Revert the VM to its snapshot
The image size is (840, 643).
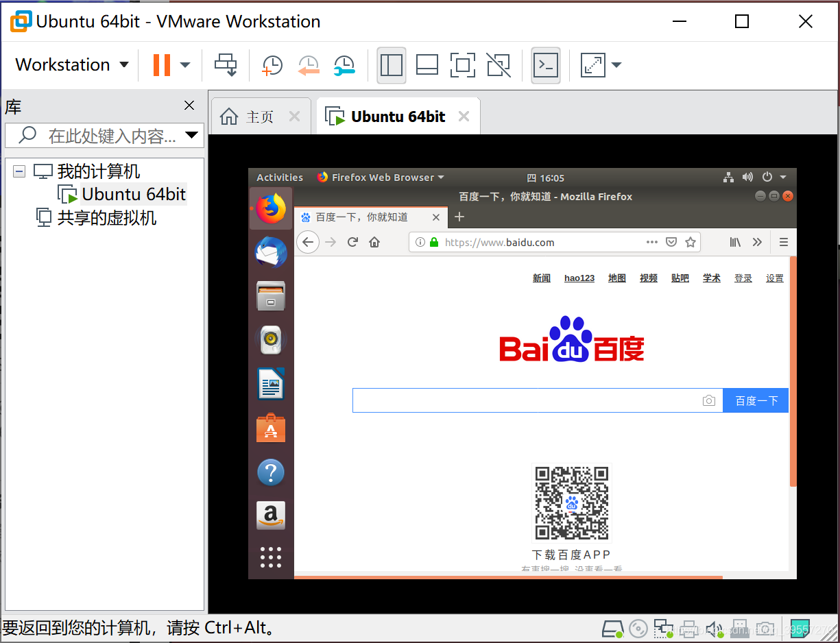point(309,65)
